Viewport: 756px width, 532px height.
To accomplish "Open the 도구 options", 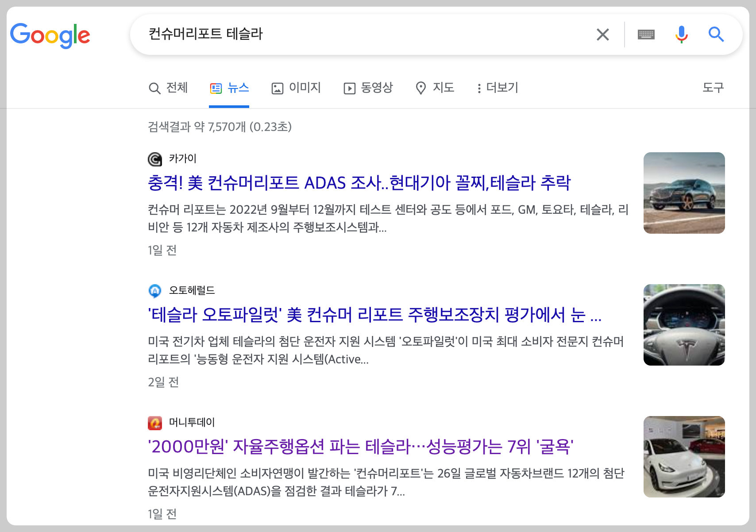I will pyautogui.click(x=713, y=88).
